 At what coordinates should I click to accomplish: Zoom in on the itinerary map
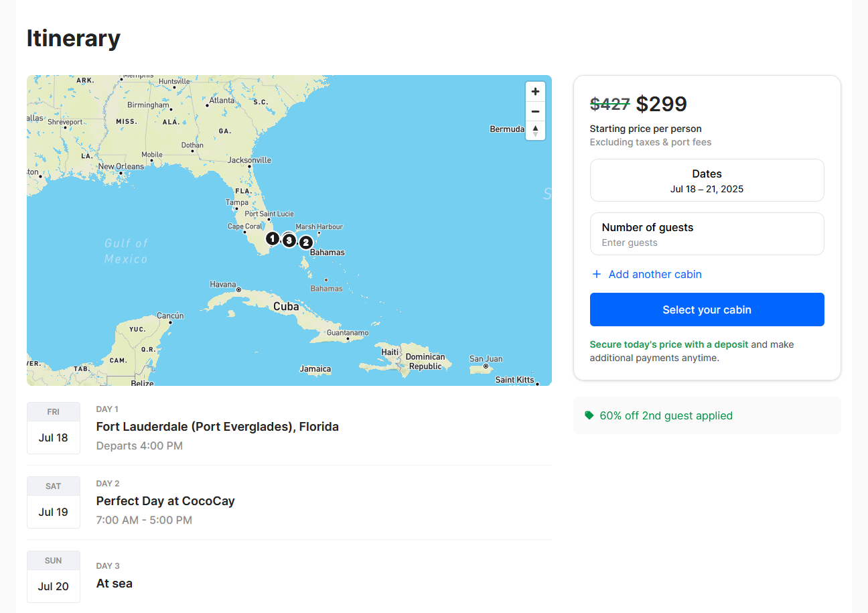click(x=535, y=92)
